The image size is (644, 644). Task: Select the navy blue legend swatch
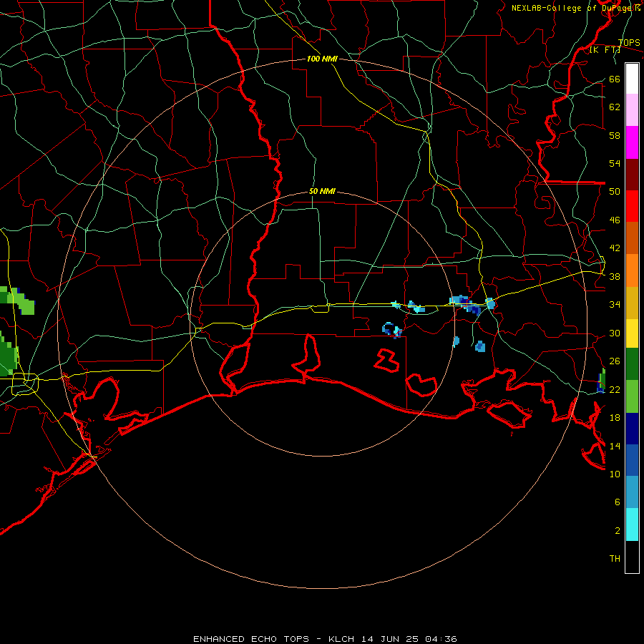click(632, 429)
